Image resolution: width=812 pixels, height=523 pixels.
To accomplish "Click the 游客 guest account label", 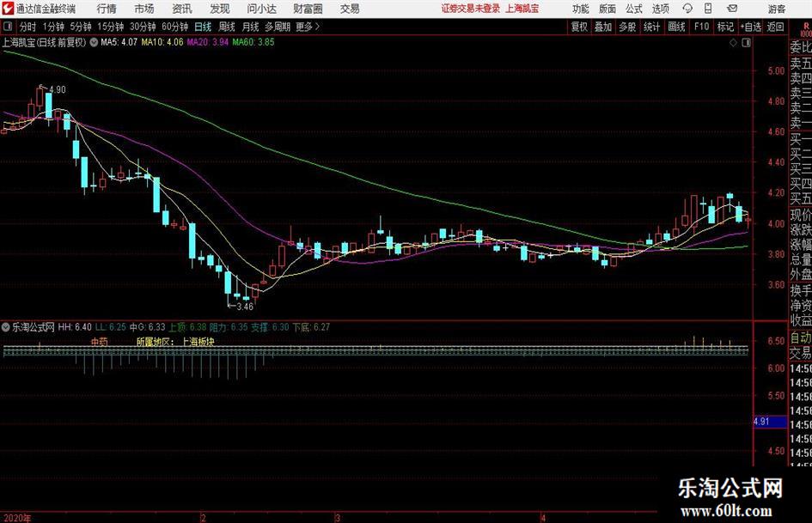I will click(x=776, y=9).
